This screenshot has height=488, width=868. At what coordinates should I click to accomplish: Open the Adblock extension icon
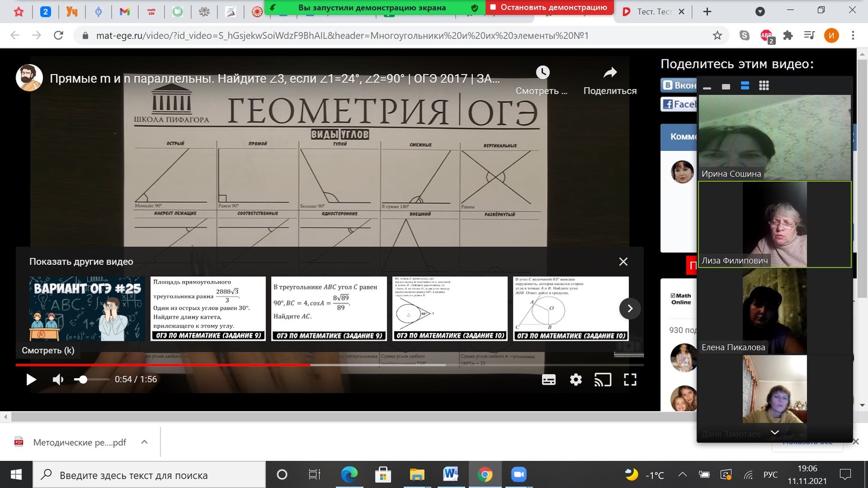pos(767,36)
